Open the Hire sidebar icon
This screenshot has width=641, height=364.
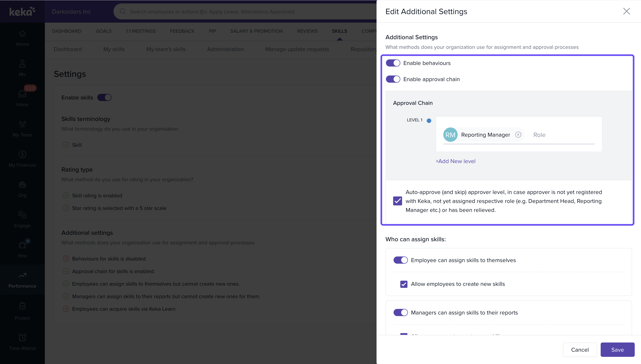click(22, 245)
